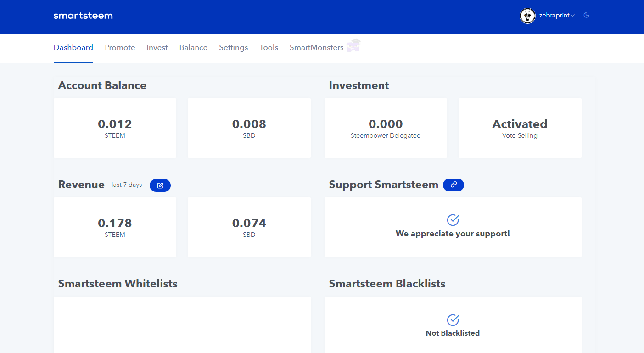Select the 0.008 SBD balance card
This screenshot has height=353, width=644.
(249, 128)
